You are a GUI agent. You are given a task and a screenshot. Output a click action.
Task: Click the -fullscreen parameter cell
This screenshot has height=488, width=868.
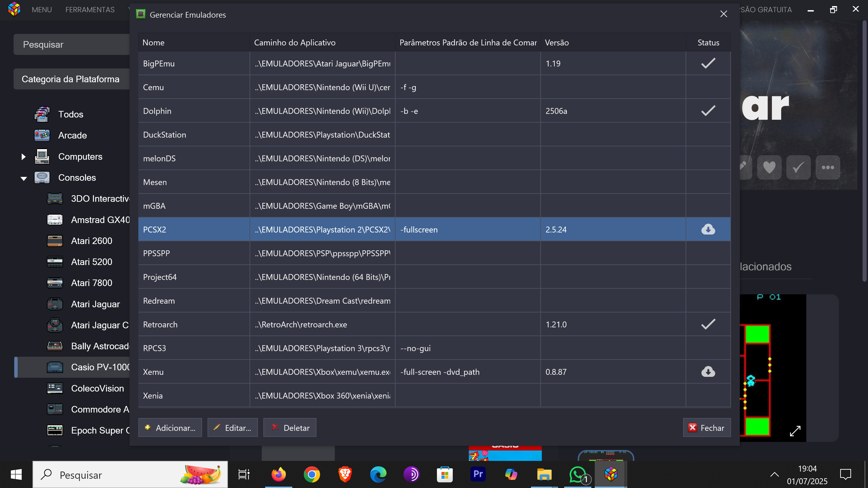468,229
